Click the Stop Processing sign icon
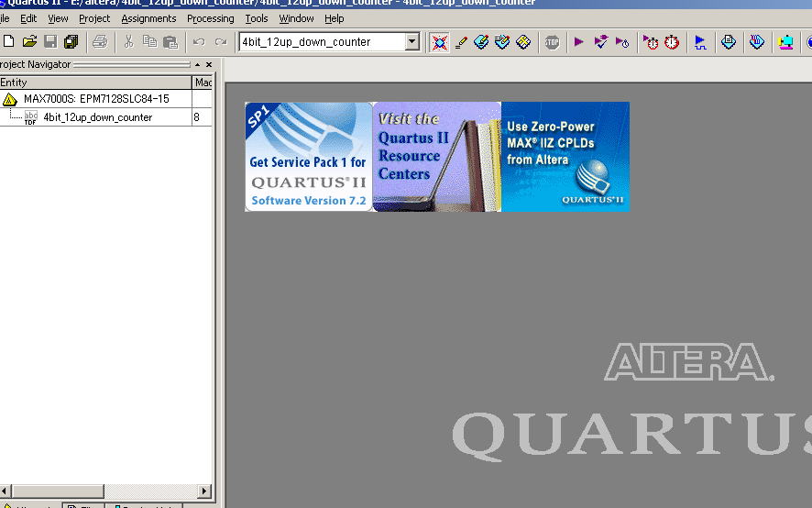Image resolution: width=812 pixels, height=508 pixels. tap(552, 42)
